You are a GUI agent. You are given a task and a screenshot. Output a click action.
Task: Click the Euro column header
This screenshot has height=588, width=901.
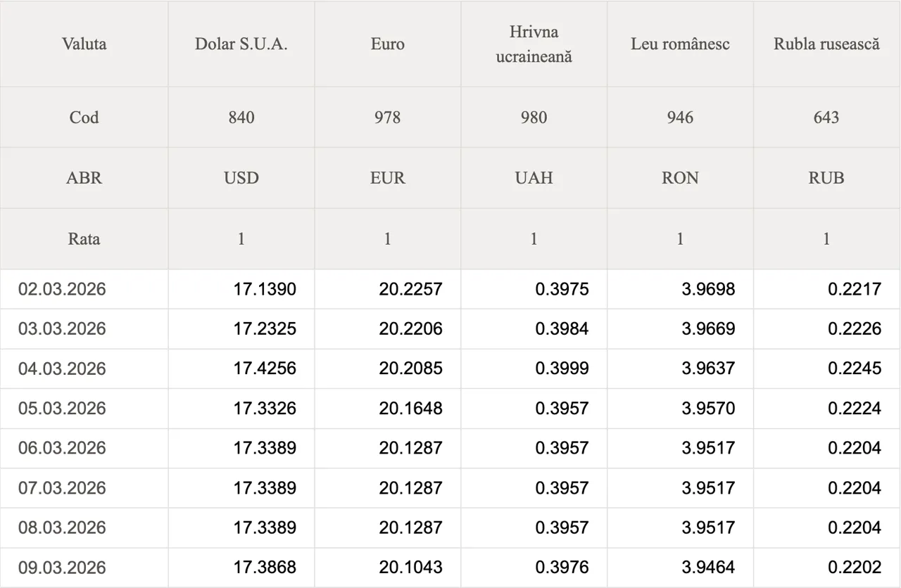click(x=388, y=44)
